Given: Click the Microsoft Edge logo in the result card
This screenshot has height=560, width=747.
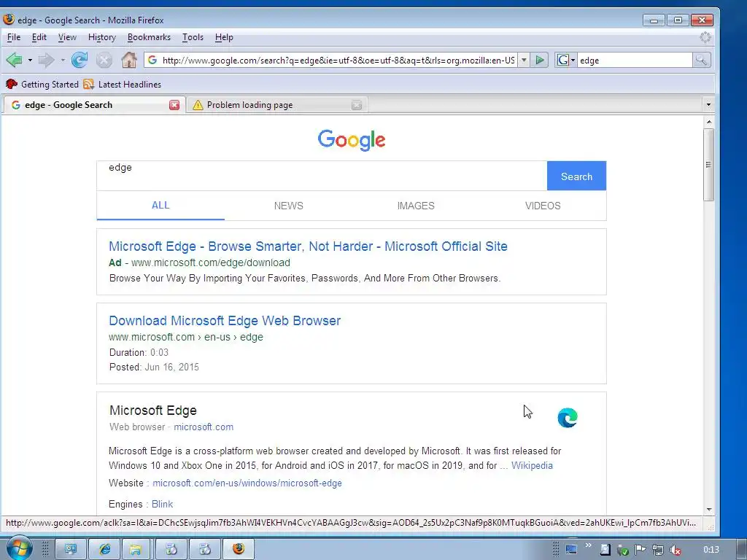Looking at the screenshot, I should click(568, 418).
